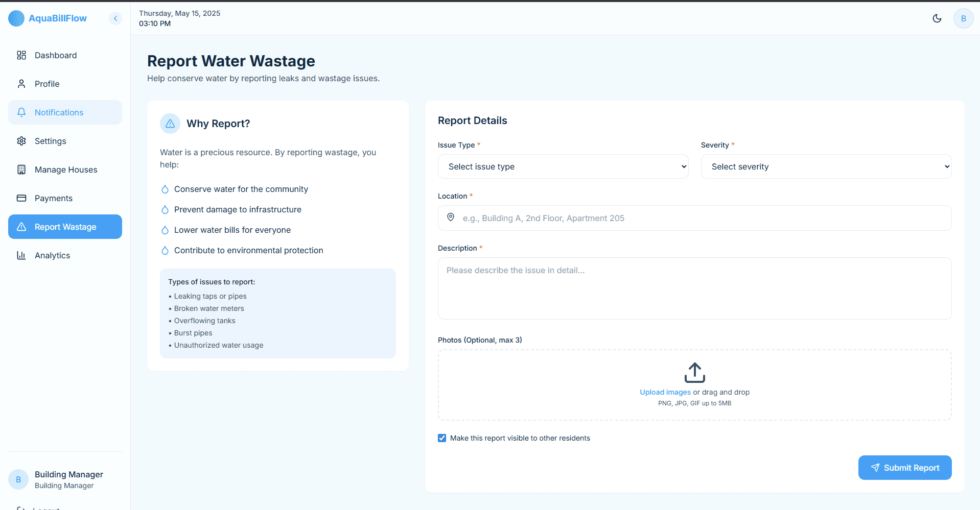980x510 pixels.
Task: Collapse the sidebar with the chevron button
Action: [x=115, y=18]
